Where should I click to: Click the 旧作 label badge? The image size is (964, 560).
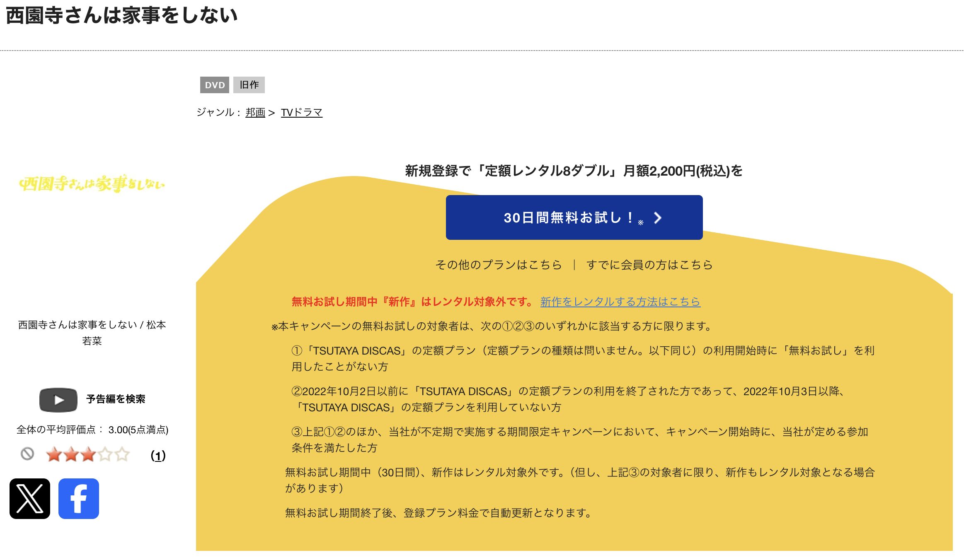(249, 85)
